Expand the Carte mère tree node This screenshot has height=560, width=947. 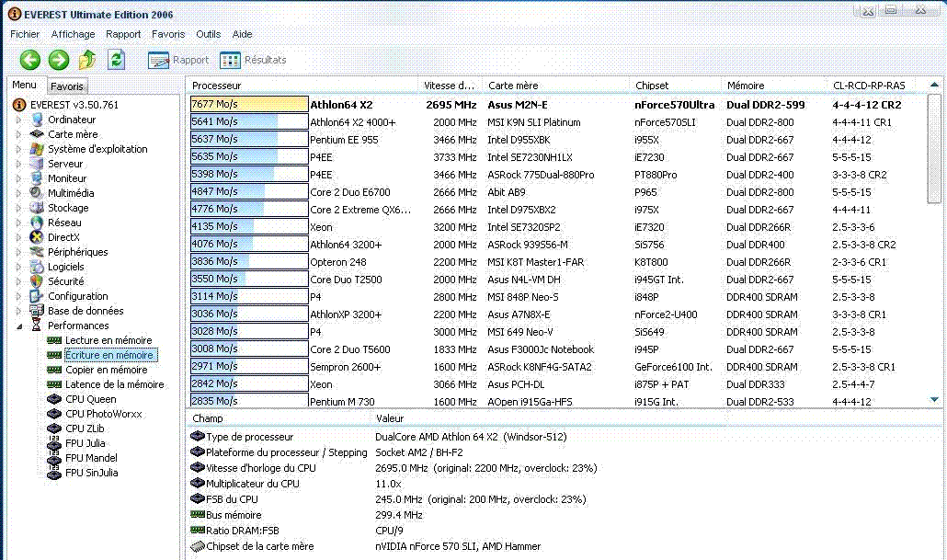coord(18,134)
